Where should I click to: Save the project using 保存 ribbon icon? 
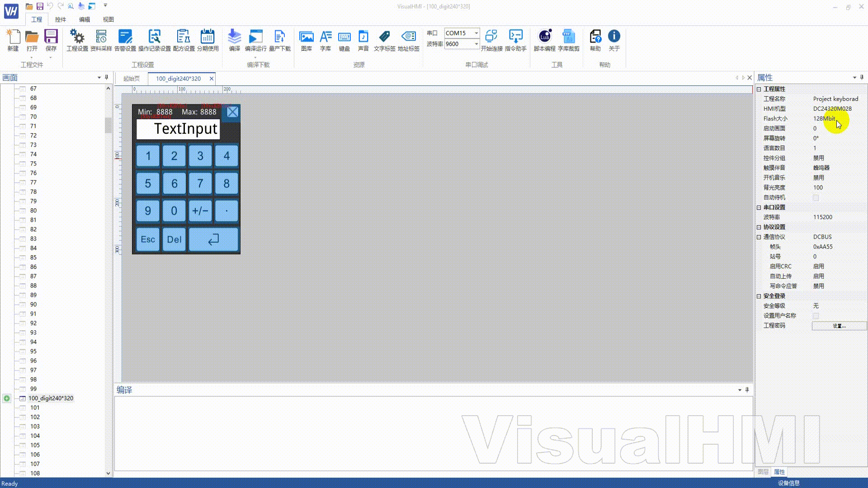tap(51, 40)
